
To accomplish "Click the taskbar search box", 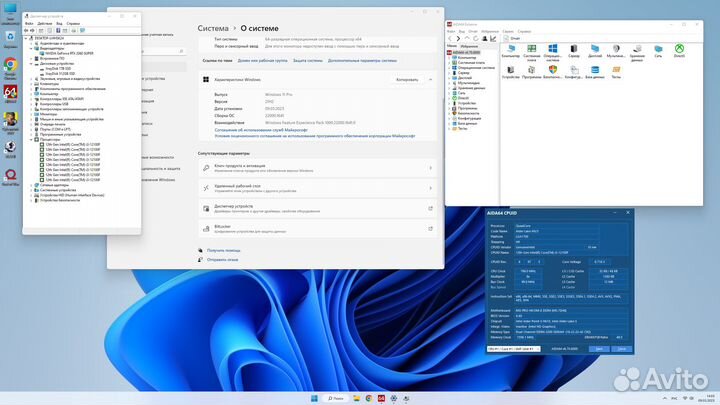I will tap(336, 398).
